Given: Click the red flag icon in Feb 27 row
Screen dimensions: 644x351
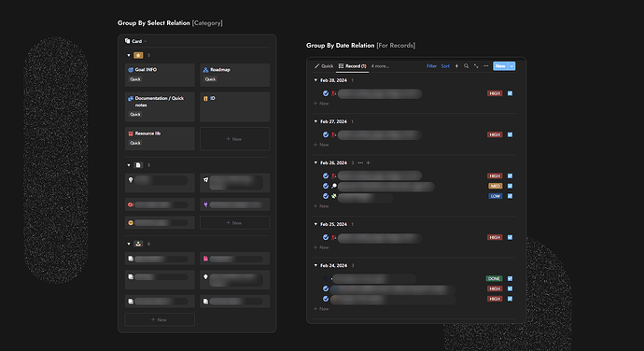Looking at the screenshot, I should [x=334, y=134].
